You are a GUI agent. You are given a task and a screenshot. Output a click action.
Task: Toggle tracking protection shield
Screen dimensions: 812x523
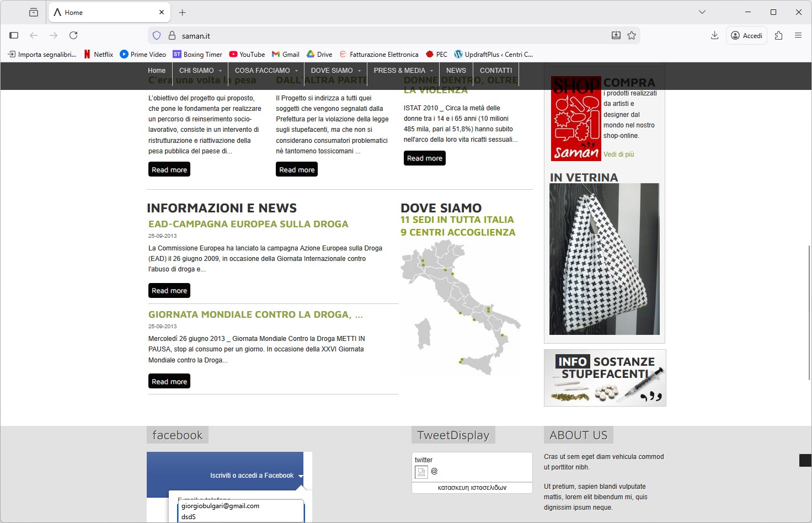(x=157, y=35)
